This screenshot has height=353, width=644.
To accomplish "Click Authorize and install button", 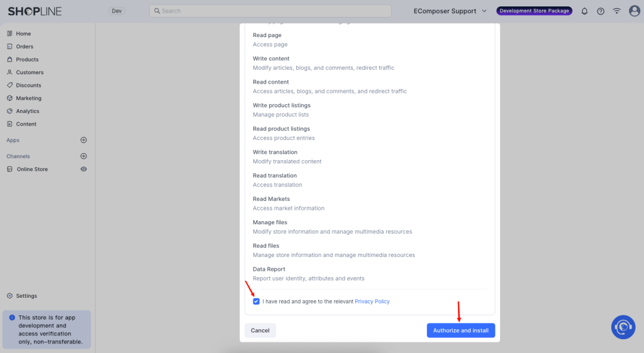I will (460, 330).
